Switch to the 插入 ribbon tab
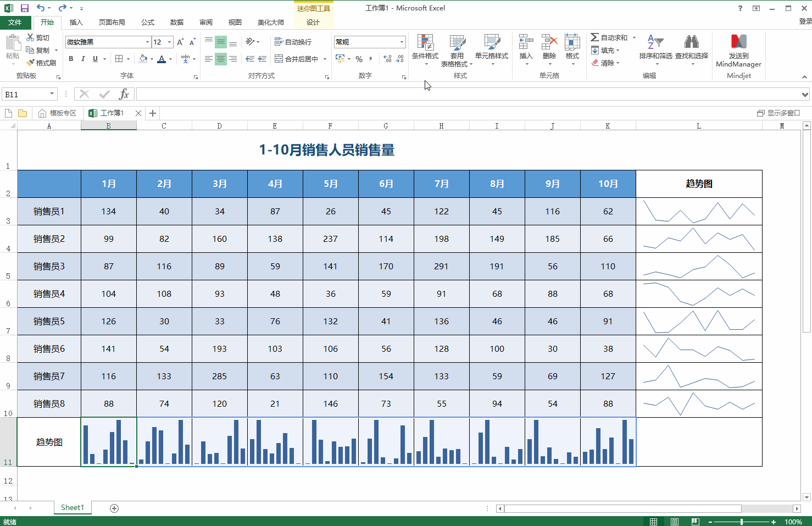The image size is (812, 526). [76, 23]
